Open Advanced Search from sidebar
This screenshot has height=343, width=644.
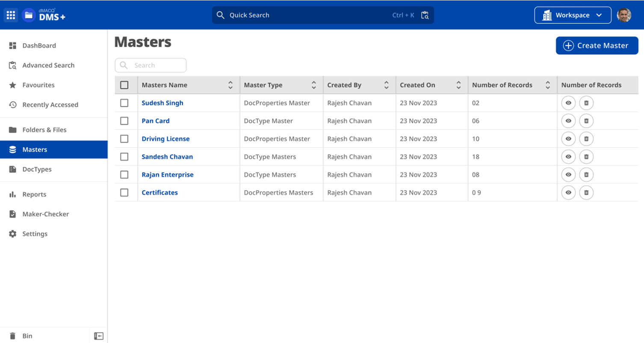54,65
